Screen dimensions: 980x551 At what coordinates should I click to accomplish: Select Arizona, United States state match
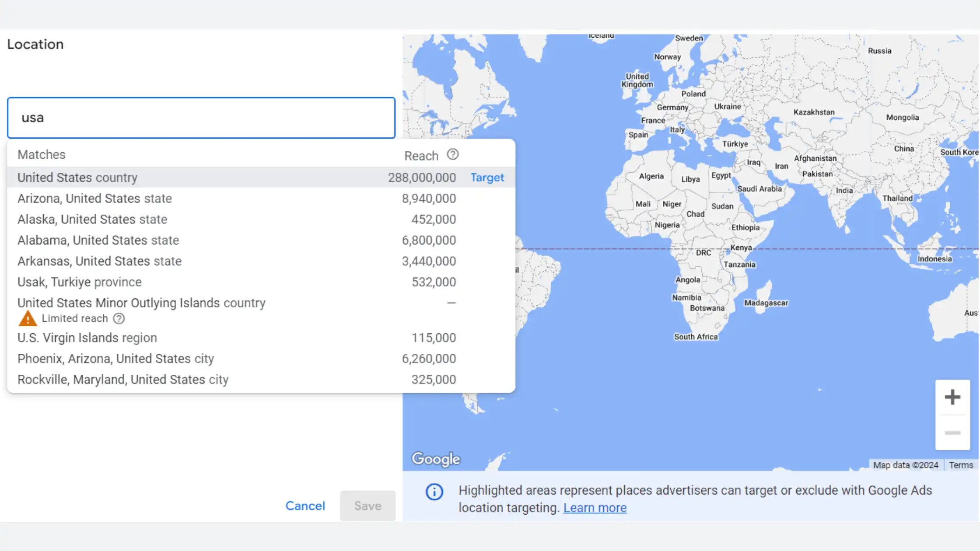pyautogui.click(x=94, y=199)
